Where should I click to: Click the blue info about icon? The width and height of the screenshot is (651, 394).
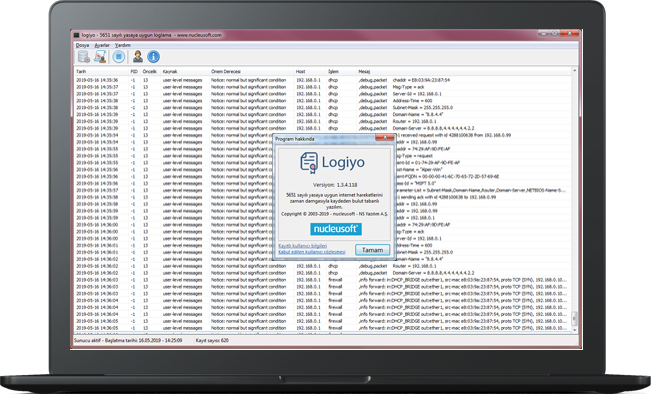pos(153,56)
